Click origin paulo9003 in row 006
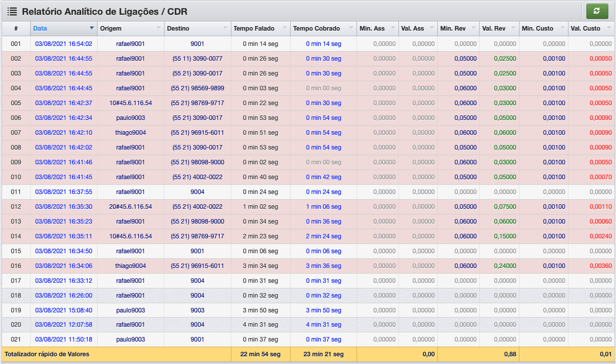The image size is (616, 364). 130,118
